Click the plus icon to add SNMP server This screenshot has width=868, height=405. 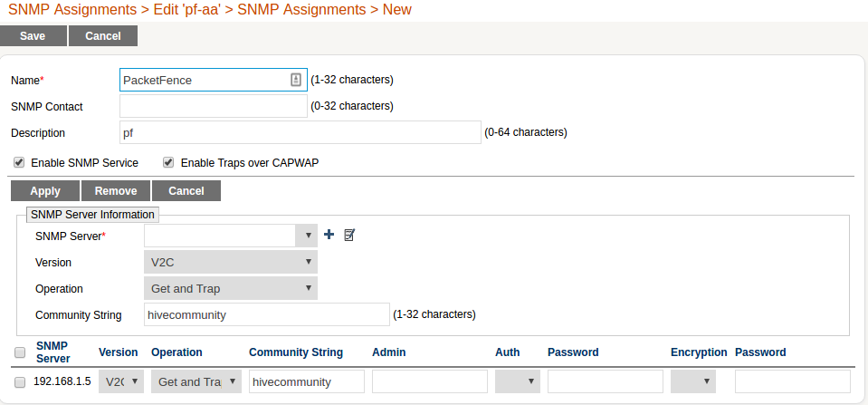[329, 235]
